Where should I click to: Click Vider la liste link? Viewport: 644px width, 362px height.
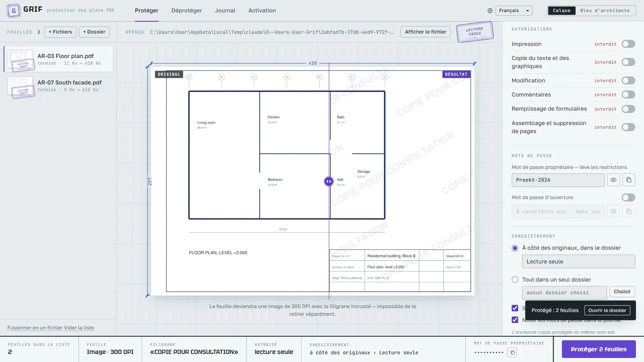pyautogui.click(x=79, y=328)
